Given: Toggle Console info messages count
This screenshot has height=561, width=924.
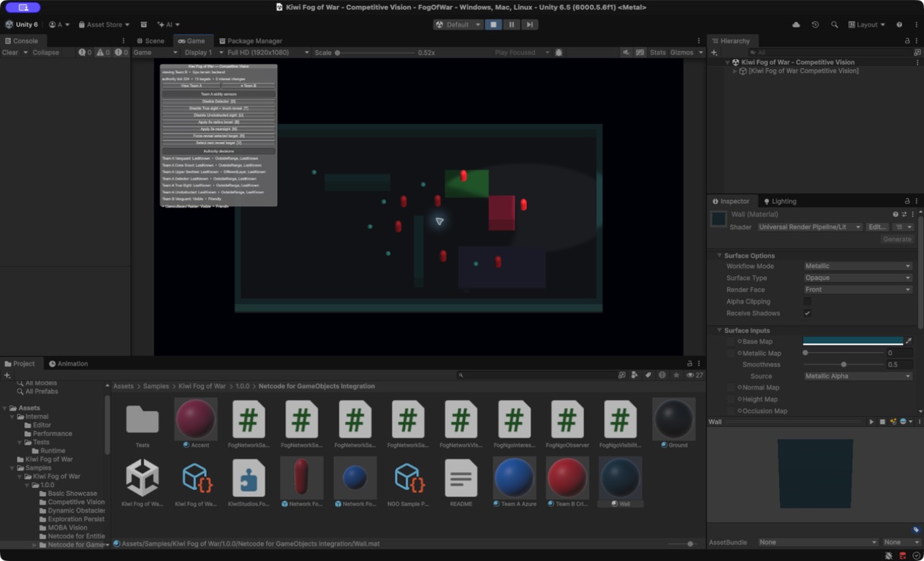Looking at the screenshot, I should pos(85,53).
